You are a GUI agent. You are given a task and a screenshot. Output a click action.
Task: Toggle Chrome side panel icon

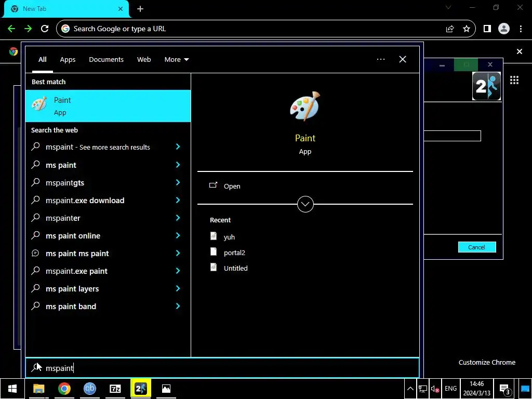pyautogui.click(x=487, y=29)
